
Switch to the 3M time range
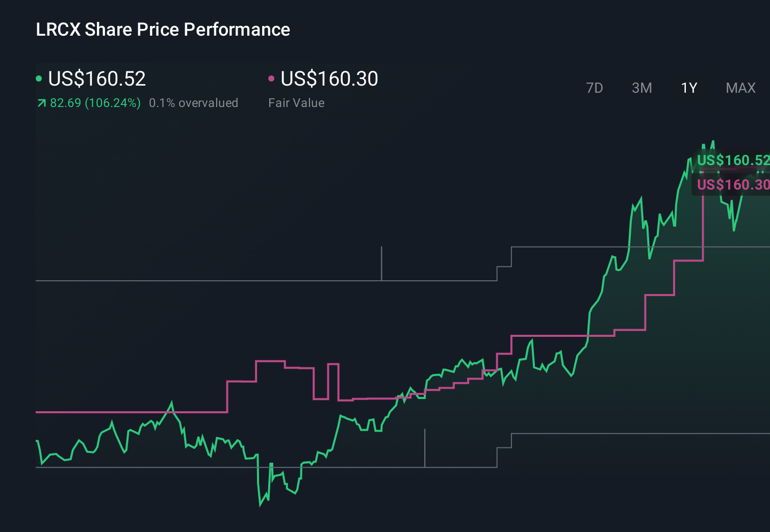pyautogui.click(x=641, y=88)
